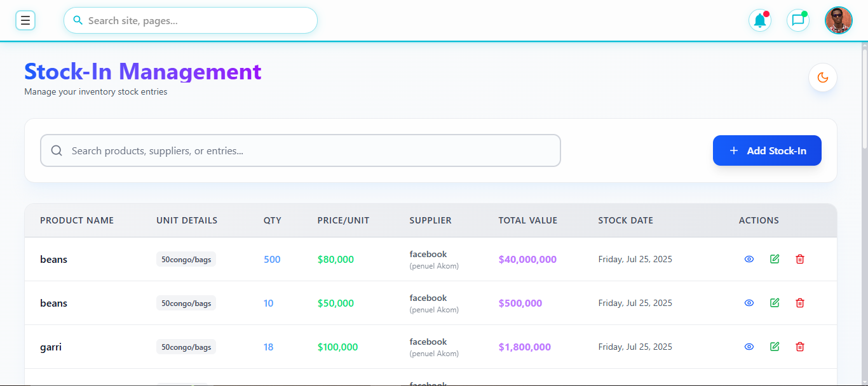Select the garri product name
Screen dimensions: 868x386
click(51, 347)
